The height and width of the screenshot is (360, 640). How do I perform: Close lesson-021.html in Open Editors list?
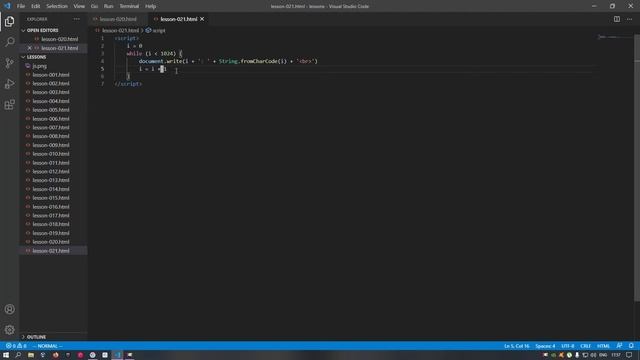pyautogui.click(x=29, y=48)
